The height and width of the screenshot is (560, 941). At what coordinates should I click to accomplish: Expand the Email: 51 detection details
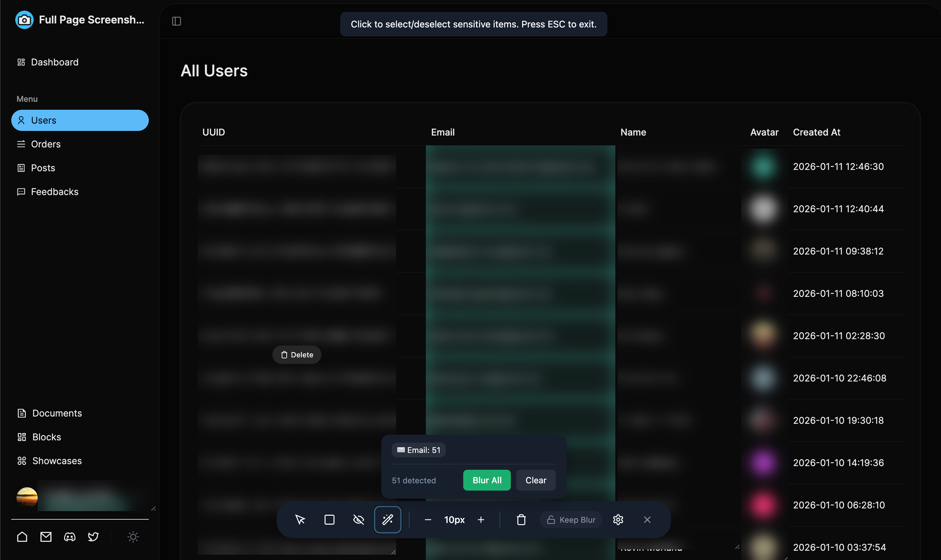418,450
